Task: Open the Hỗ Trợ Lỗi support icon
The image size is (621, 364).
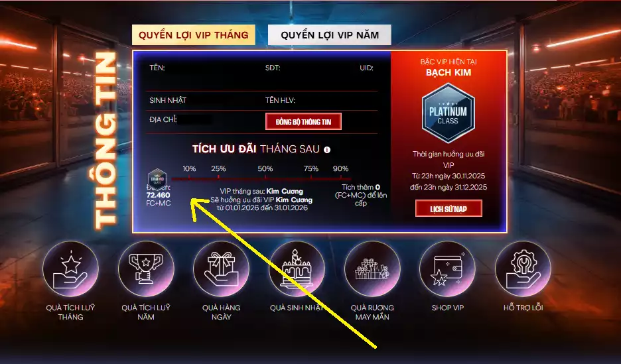Action: tap(523, 269)
